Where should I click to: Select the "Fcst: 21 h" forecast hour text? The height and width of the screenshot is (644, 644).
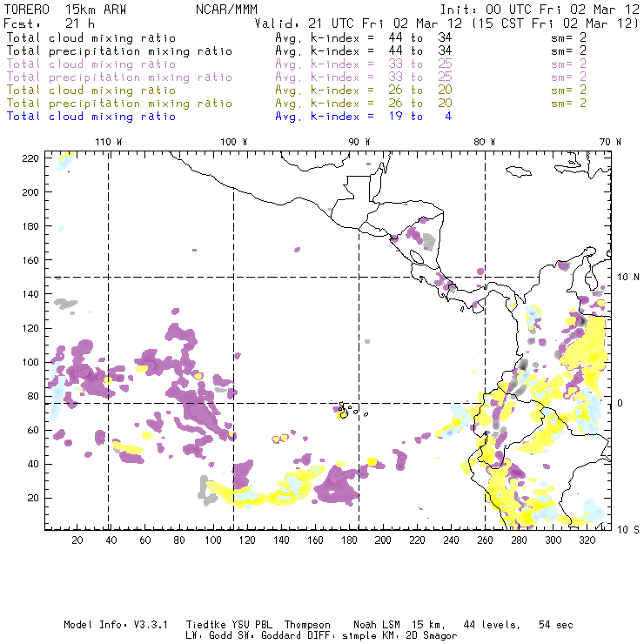[49, 23]
